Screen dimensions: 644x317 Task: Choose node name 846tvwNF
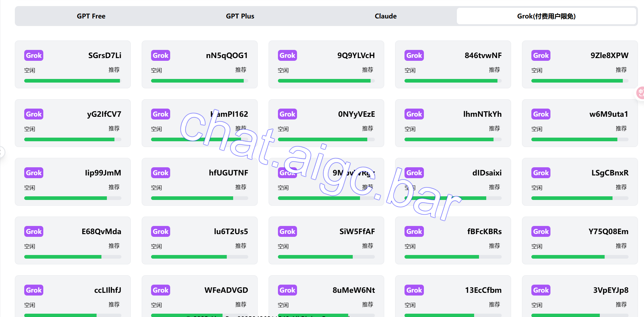pyautogui.click(x=483, y=55)
